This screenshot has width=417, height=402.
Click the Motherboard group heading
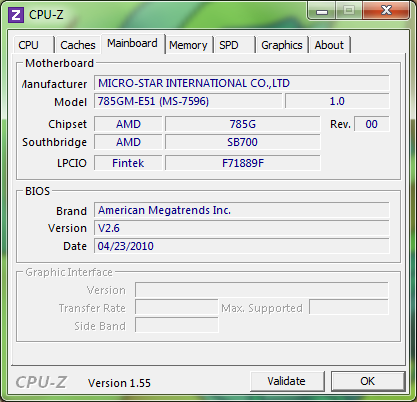click(60, 63)
